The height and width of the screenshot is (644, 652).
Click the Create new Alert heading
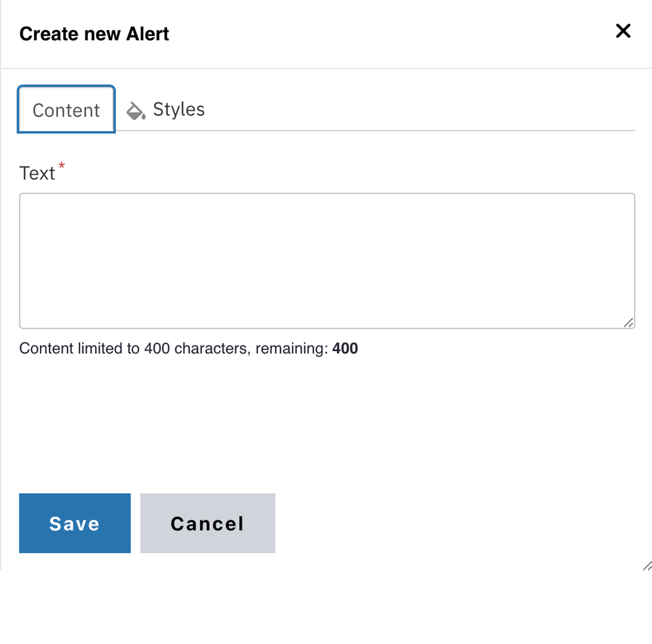tap(94, 34)
